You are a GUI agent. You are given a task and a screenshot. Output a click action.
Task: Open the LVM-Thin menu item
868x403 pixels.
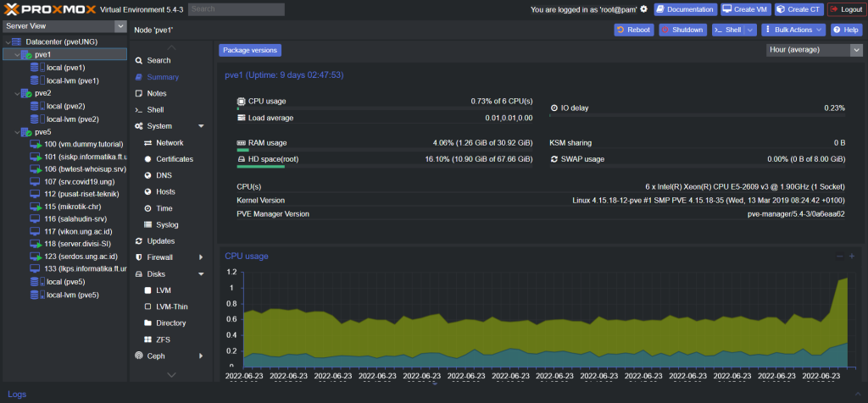tap(171, 306)
